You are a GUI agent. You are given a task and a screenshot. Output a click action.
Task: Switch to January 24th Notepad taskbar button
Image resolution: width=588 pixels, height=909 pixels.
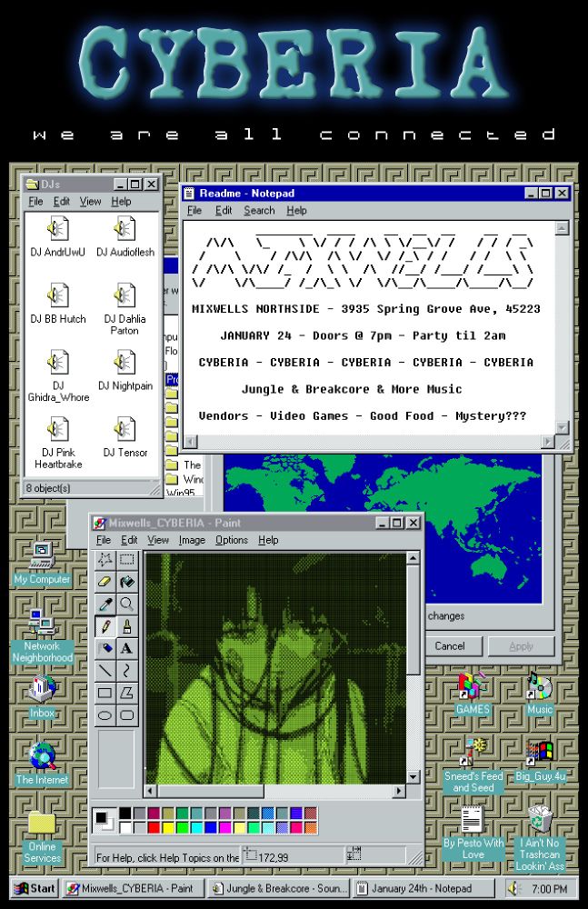tap(424, 888)
